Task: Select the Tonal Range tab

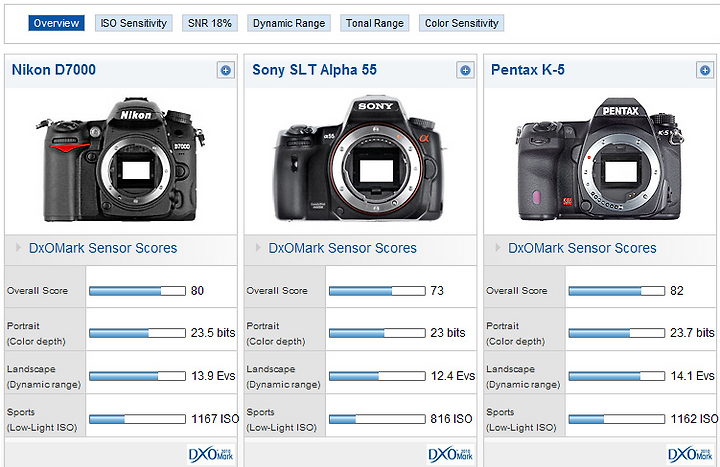Action: click(x=375, y=23)
